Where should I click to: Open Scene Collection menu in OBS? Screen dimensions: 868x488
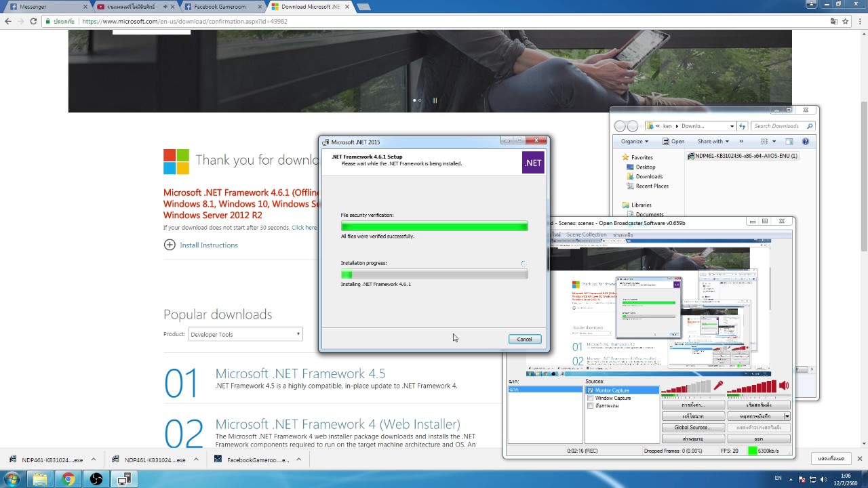coord(587,235)
